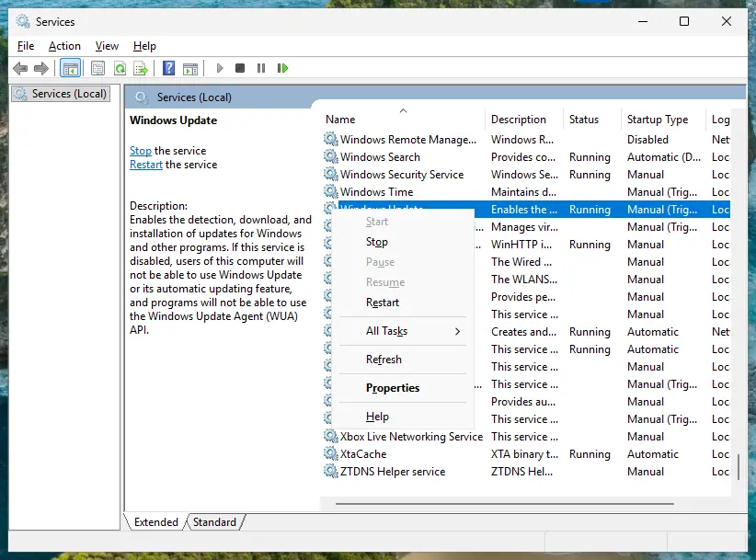Screen dimensions: 756x560
Task: Switch to the Extended tab
Action: point(155,522)
